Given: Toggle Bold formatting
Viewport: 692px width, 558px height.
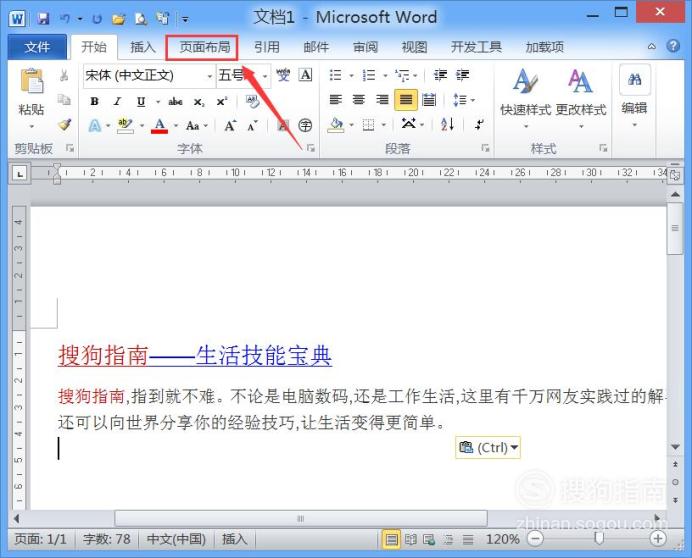Looking at the screenshot, I should pyautogui.click(x=94, y=102).
